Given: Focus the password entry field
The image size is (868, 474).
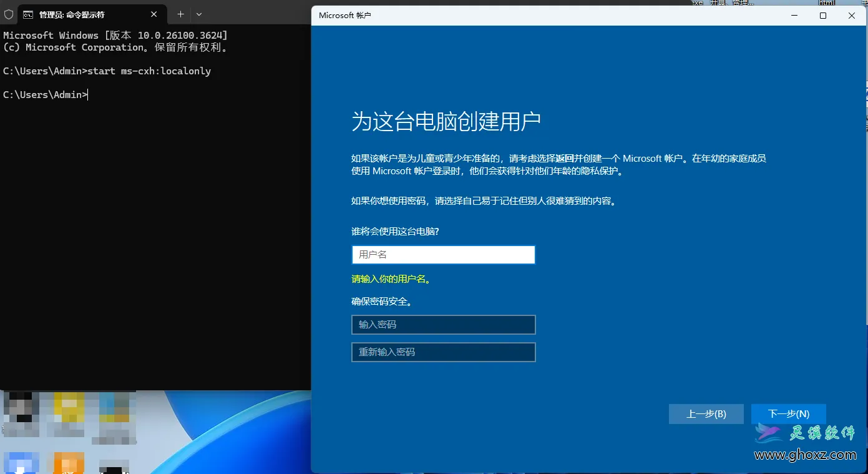Looking at the screenshot, I should 443,325.
